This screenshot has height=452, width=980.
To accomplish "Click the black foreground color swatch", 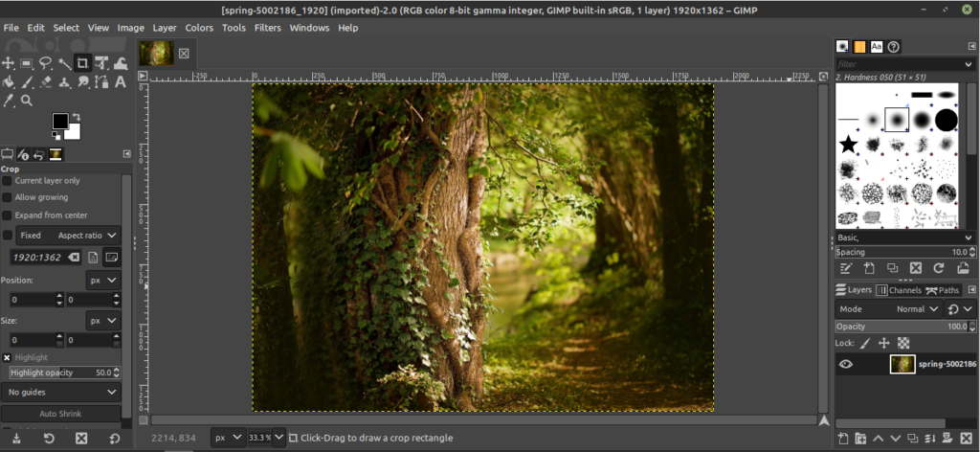I will pyautogui.click(x=60, y=122).
